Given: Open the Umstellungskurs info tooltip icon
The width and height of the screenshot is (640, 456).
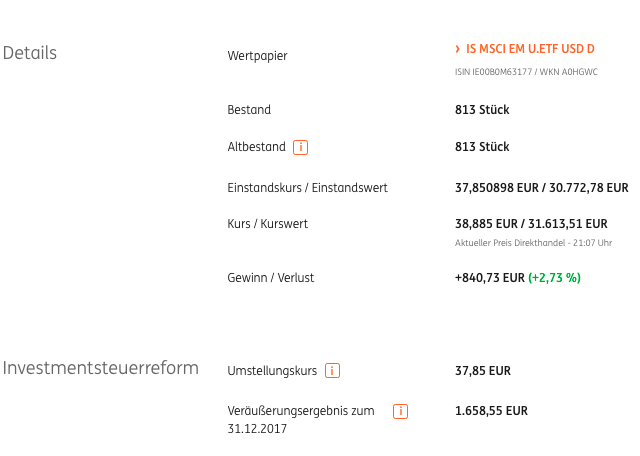Looking at the screenshot, I should click(333, 371).
